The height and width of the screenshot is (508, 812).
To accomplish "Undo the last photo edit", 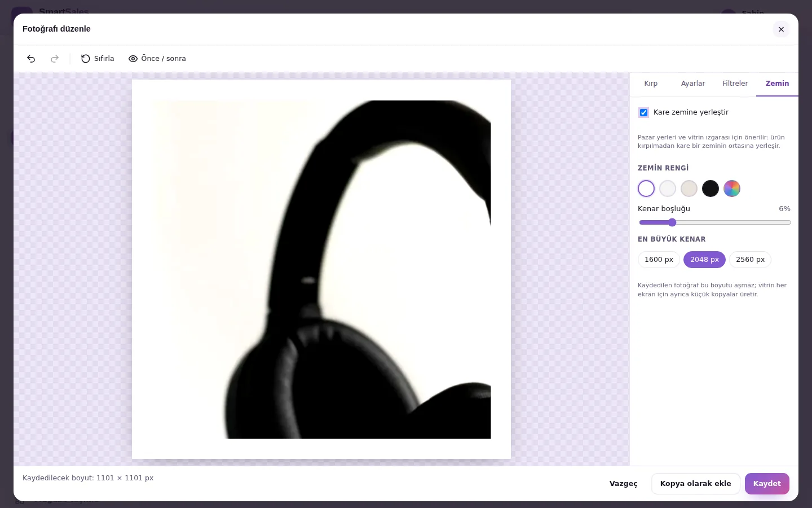I will click(x=31, y=59).
